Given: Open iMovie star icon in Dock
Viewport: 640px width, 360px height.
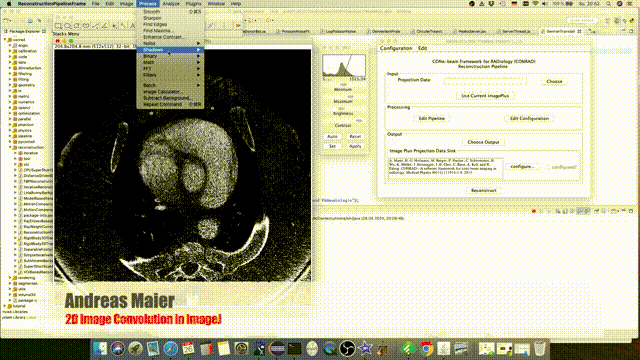Looking at the screenshot, I should click(365, 349).
